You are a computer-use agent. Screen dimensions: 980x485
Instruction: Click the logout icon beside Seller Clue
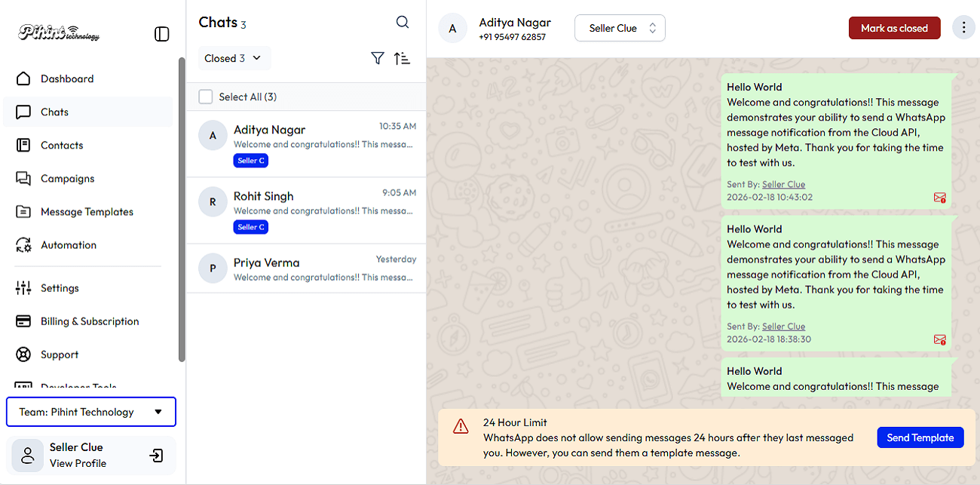156,456
